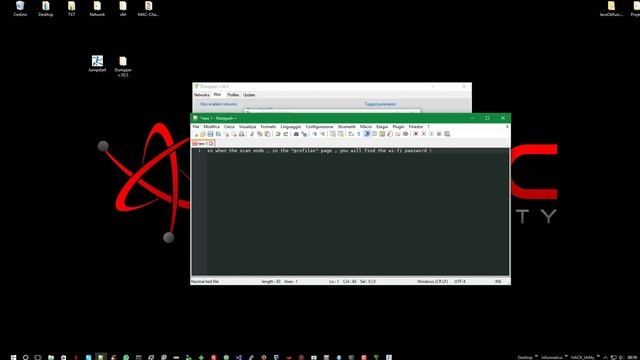This screenshot has width=640, height=360.
Task: Open the Linguaggio menu
Action: [291, 127]
